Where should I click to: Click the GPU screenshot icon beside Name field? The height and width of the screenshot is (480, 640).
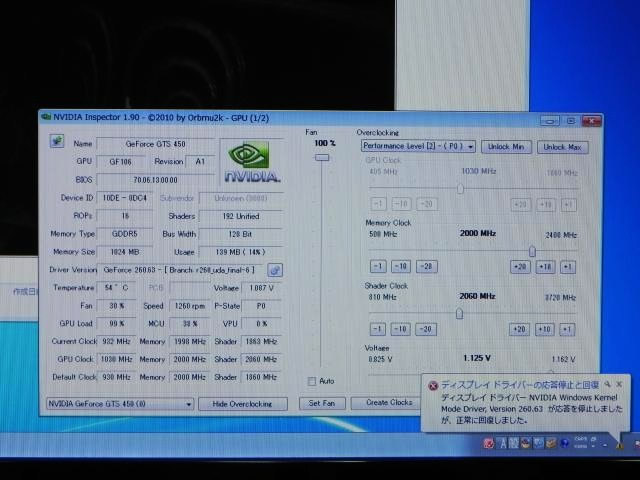click(57, 141)
